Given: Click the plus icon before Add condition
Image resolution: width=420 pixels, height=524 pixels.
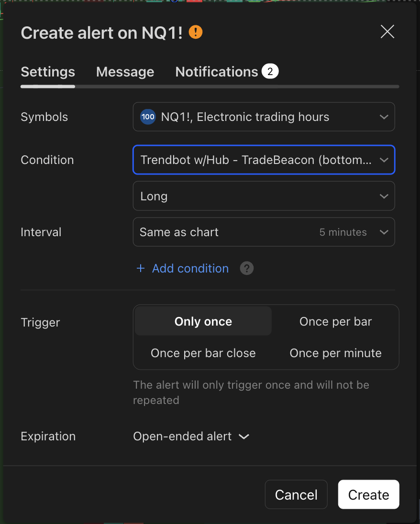Looking at the screenshot, I should point(140,268).
